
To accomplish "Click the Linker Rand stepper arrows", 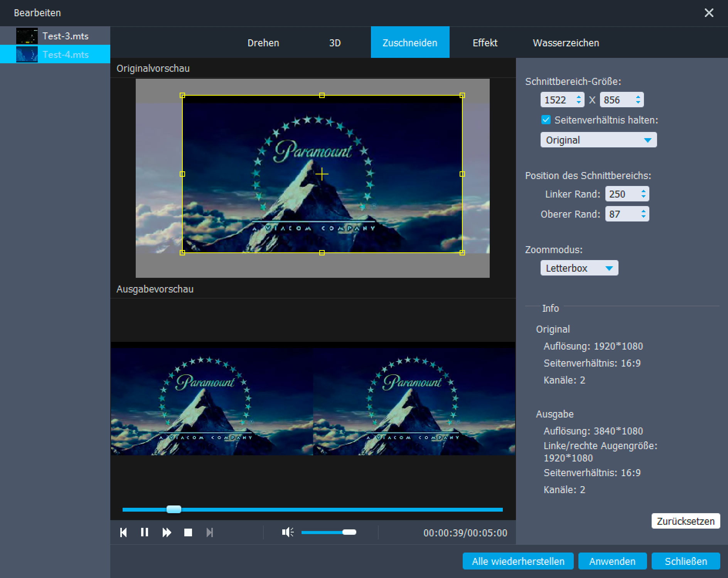I will [644, 194].
